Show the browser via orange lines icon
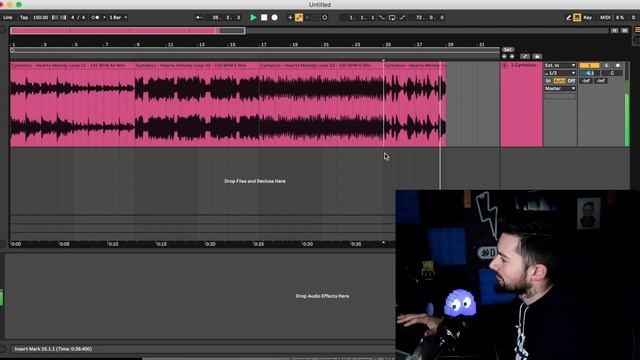 [x=637, y=30]
